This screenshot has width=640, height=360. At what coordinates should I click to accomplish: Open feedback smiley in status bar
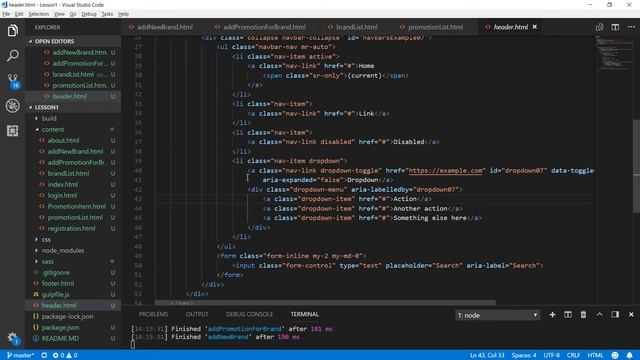click(615, 355)
